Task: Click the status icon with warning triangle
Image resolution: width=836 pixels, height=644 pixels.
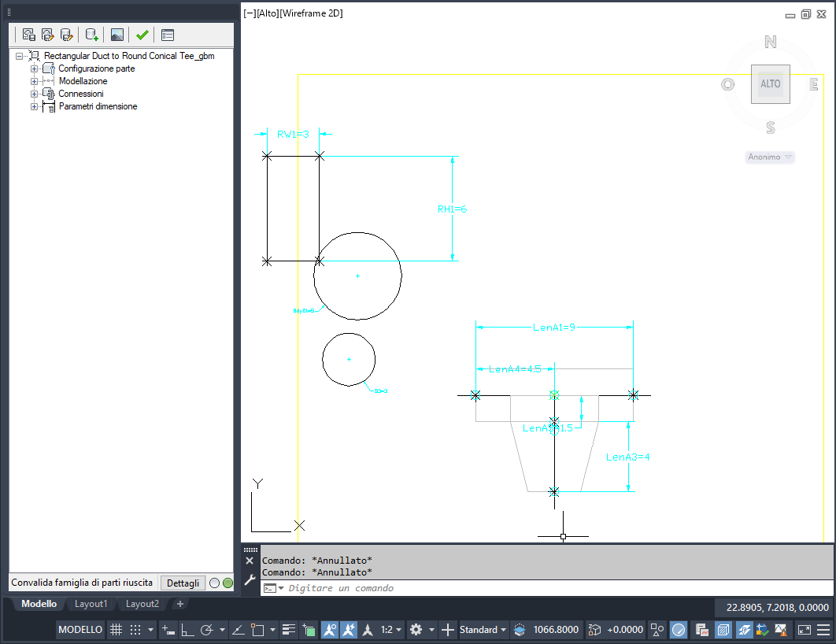Action: (781, 630)
